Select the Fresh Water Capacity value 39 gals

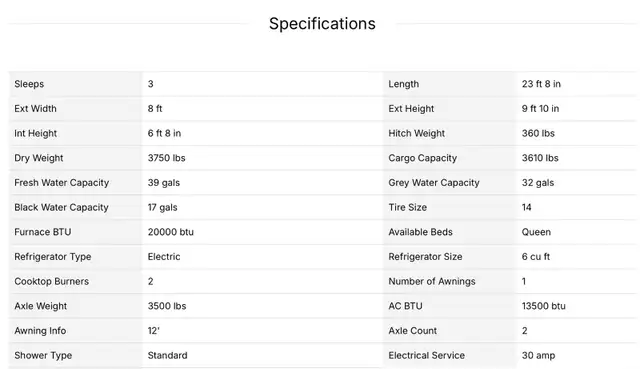(164, 183)
